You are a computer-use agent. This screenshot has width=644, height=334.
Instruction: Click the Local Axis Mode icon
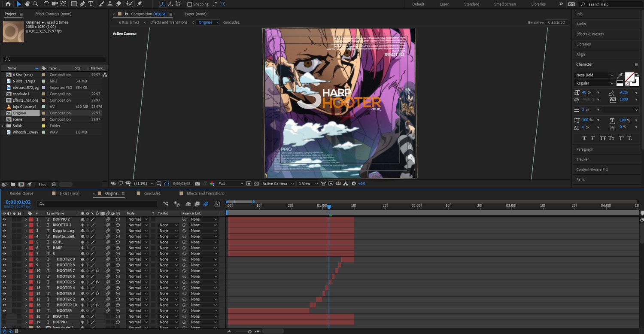tap(163, 4)
